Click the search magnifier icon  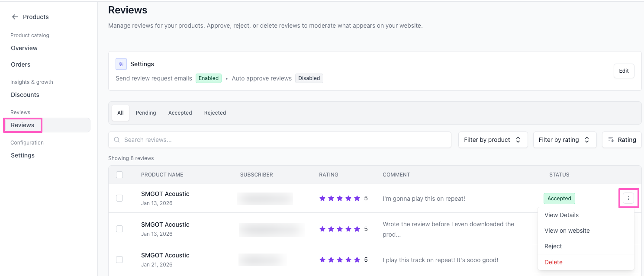point(117,140)
